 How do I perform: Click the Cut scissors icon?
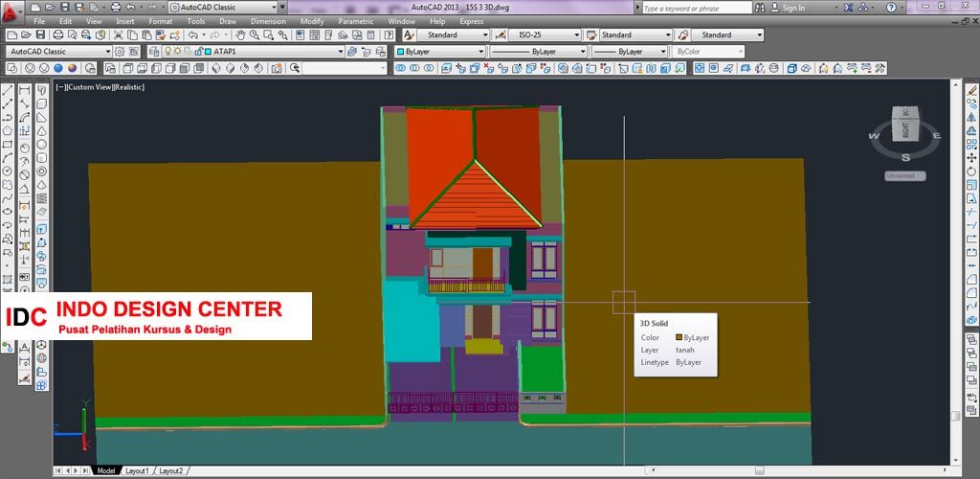(118, 35)
